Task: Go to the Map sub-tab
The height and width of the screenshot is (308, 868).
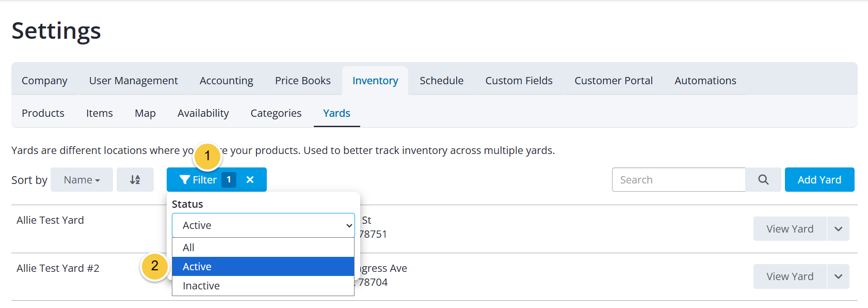Action: pos(145,113)
